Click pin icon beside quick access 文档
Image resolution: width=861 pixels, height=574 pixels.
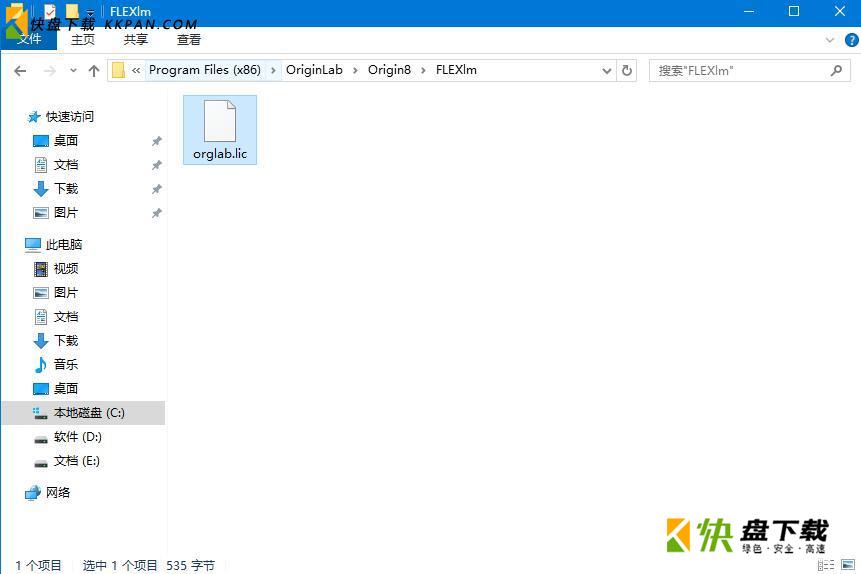(156, 165)
